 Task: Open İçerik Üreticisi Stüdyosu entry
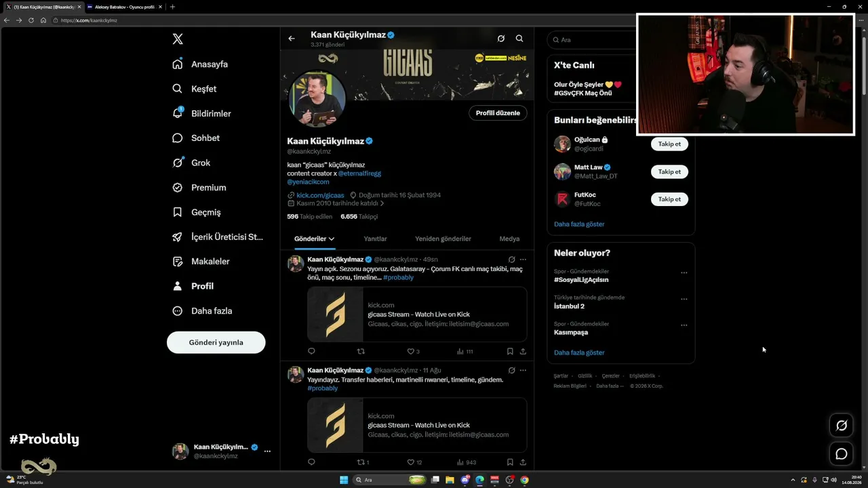(x=218, y=237)
